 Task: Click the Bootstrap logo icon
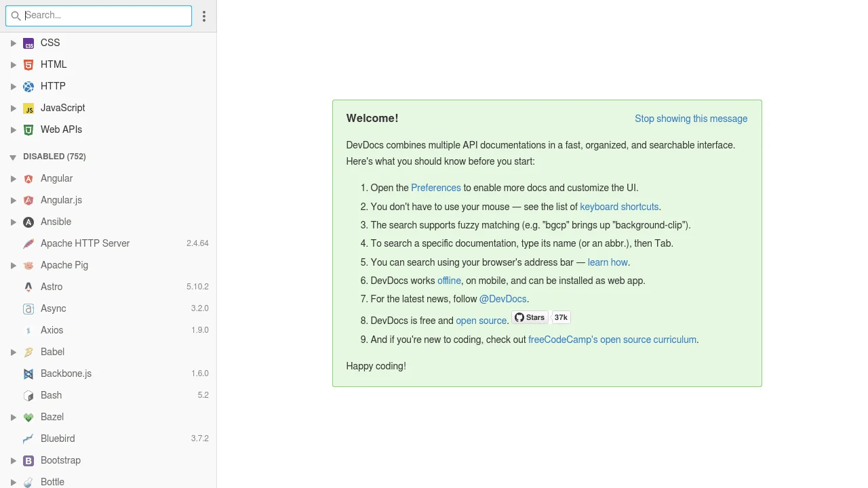(28, 461)
